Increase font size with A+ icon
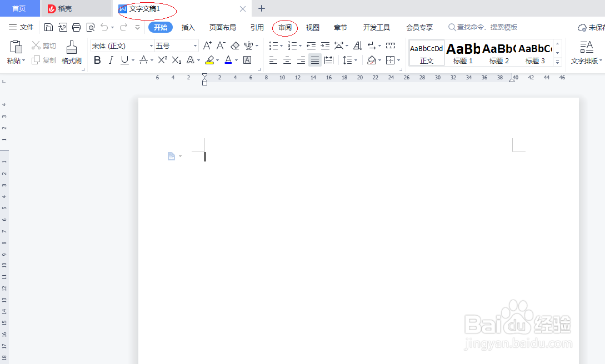Screen dimensions: 605x364 [x=207, y=46]
